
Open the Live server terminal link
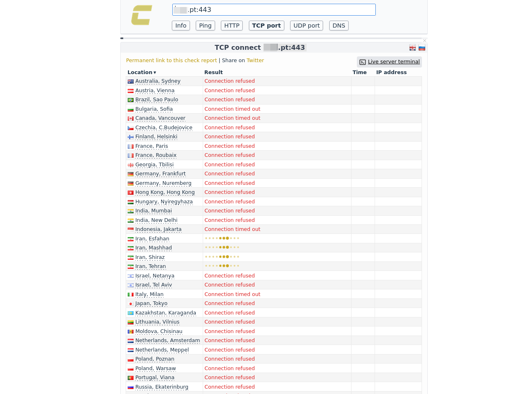pyautogui.click(x=394, y=62)
